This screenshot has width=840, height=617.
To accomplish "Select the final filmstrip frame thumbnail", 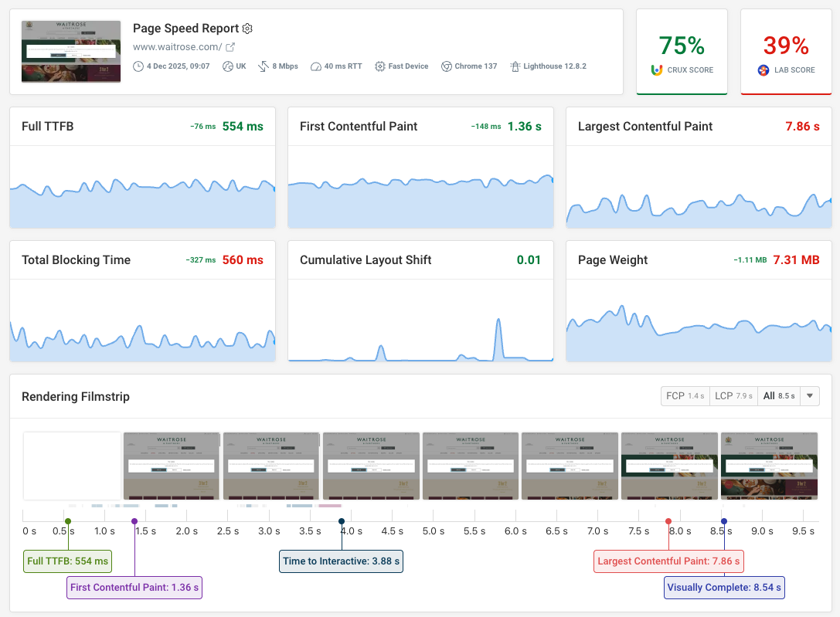I will coord(769,464).
